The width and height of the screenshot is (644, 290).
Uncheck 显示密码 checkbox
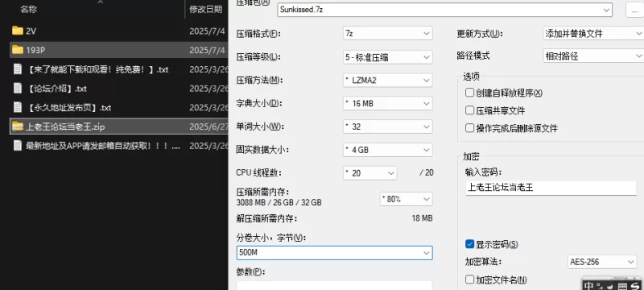coord(469,244)
